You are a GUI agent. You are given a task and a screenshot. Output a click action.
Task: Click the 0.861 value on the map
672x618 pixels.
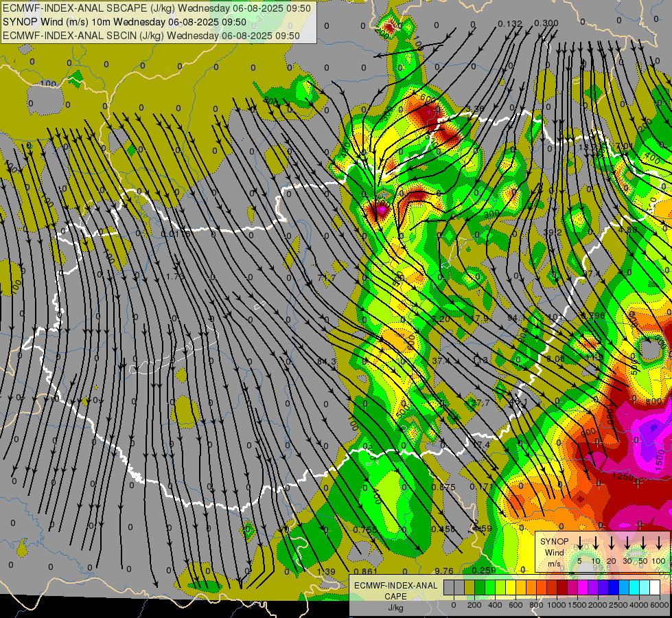[x=366, y=572]
